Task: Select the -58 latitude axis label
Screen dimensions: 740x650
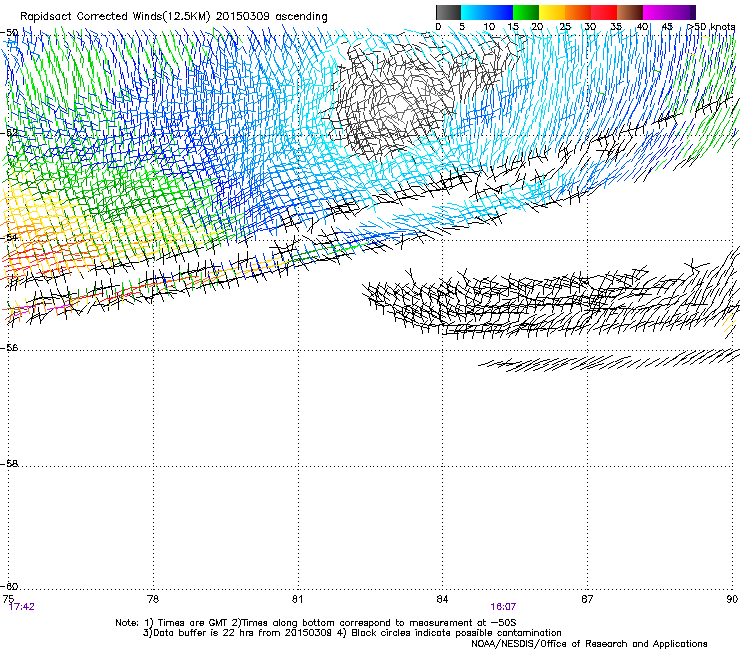Action: (x=10, y=464)
